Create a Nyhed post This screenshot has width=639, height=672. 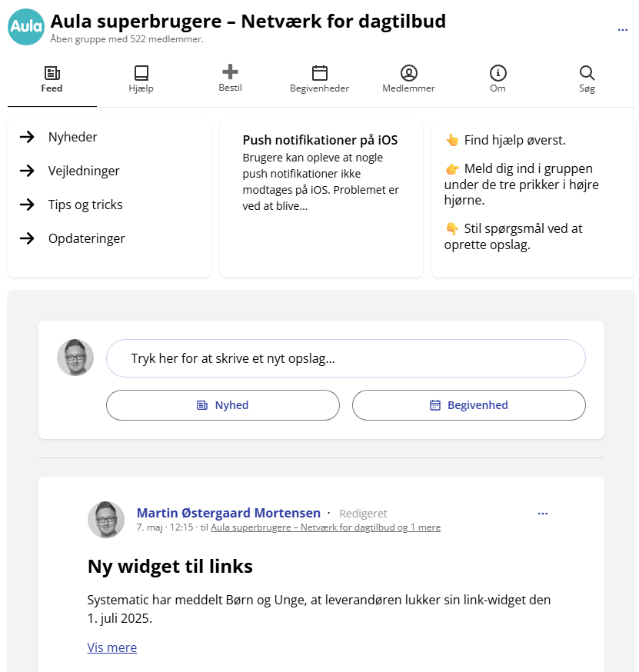223,405
